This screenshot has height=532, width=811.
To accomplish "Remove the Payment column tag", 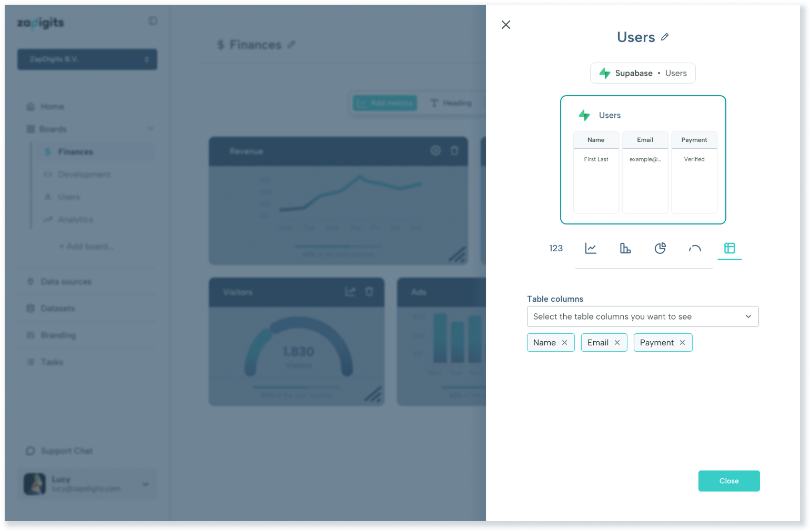I will click(683, 343).
